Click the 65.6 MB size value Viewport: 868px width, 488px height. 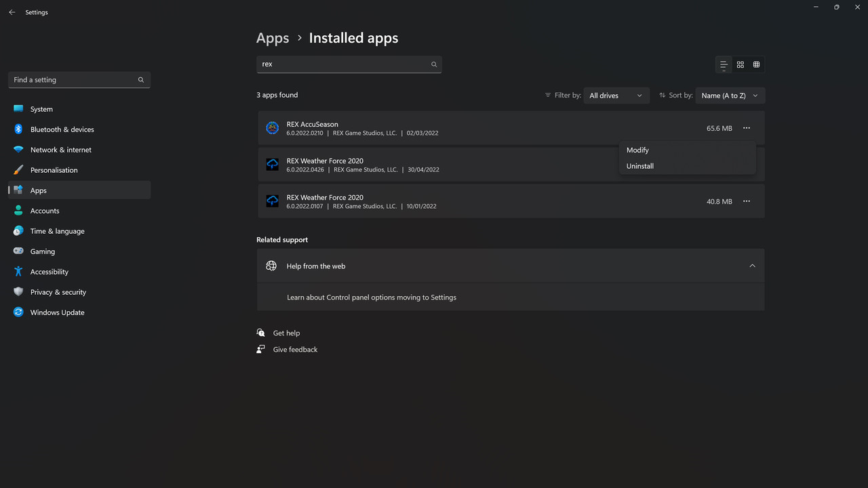pos(719,128)
